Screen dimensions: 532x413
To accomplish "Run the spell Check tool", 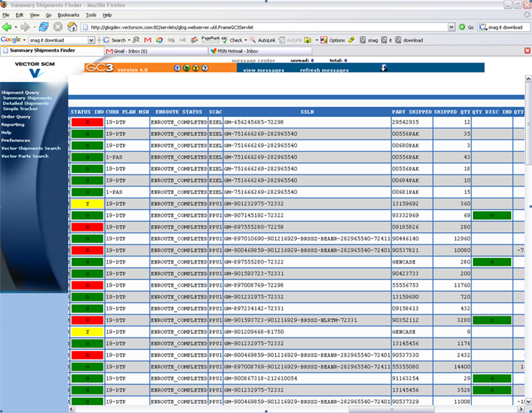I will (x=233, y=40).
